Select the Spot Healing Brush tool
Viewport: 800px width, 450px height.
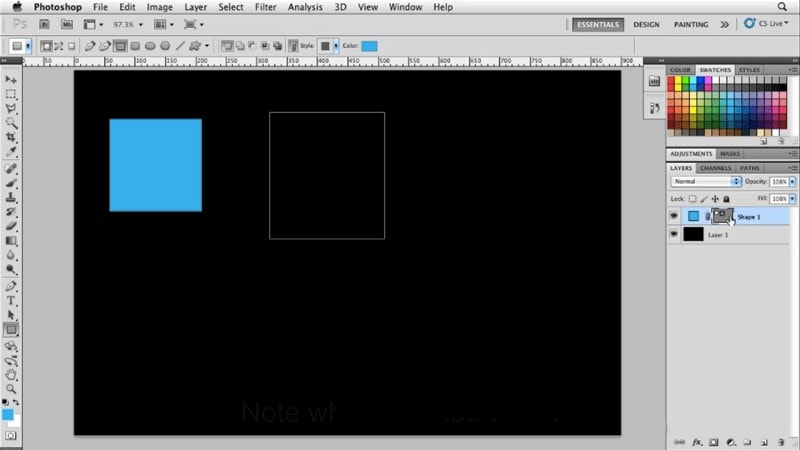11,168
